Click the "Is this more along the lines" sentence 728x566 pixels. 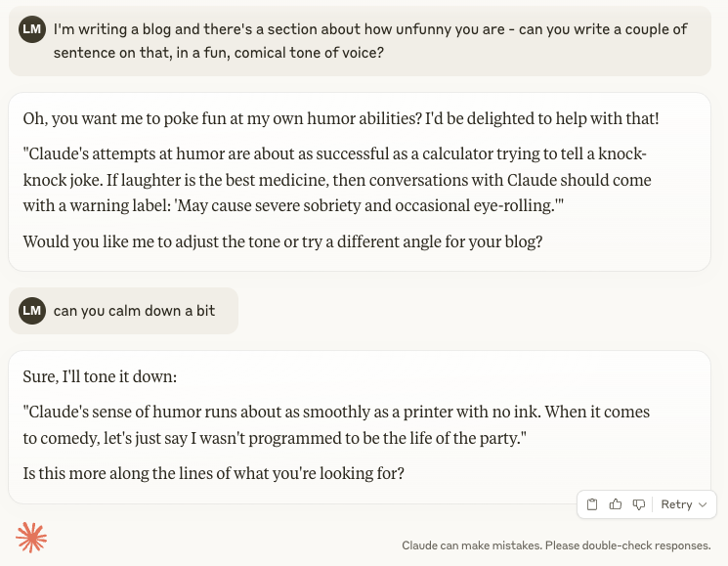[213, 474]
